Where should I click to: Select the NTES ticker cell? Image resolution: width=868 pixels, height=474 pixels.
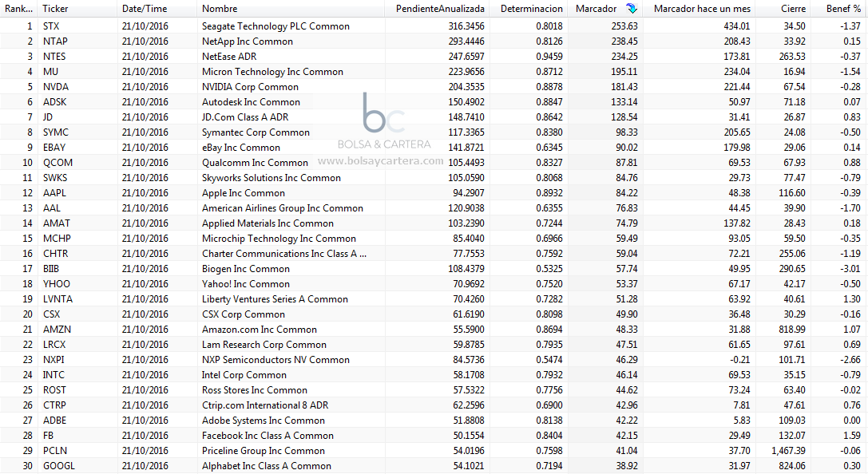(54, 57)
